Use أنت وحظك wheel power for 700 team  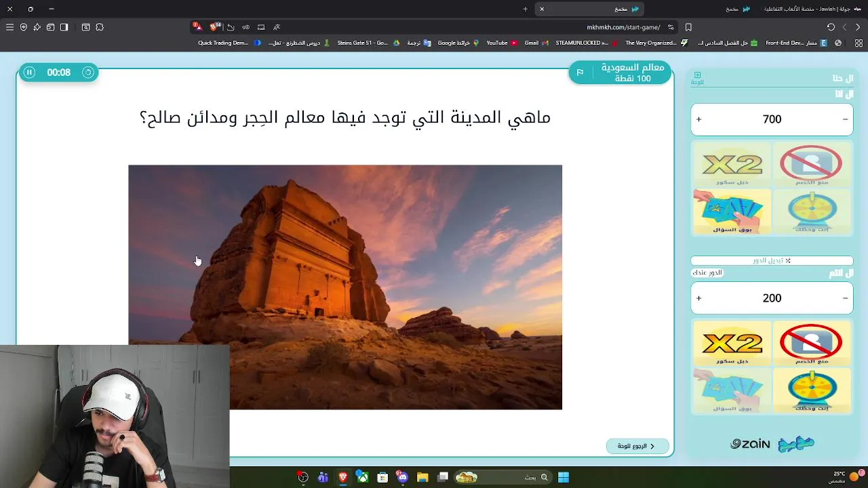point(812,211)
